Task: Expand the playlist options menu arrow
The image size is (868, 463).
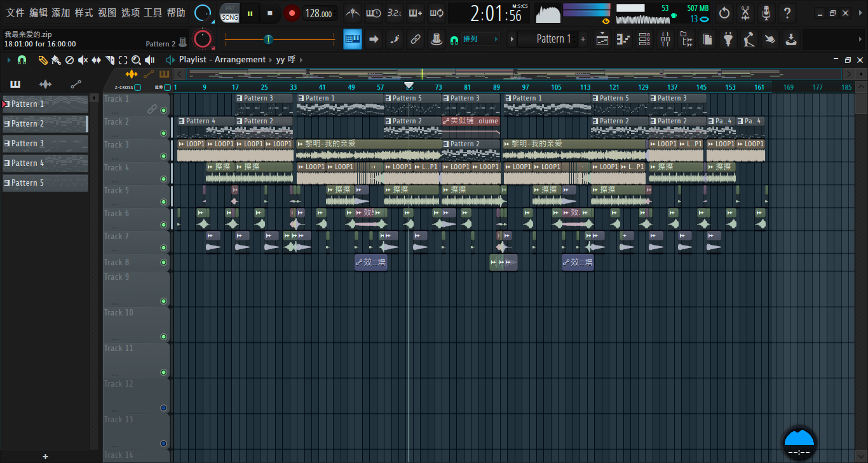Action: tap(8, 60)
